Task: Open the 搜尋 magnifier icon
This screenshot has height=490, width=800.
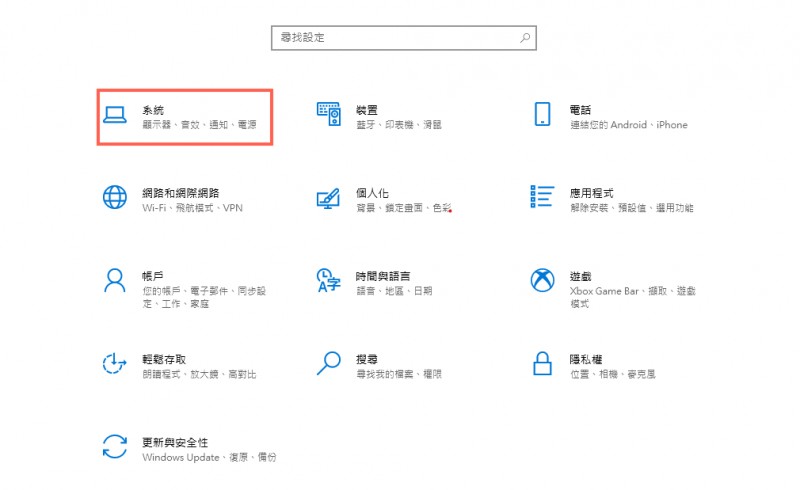Action: point(329,363)
